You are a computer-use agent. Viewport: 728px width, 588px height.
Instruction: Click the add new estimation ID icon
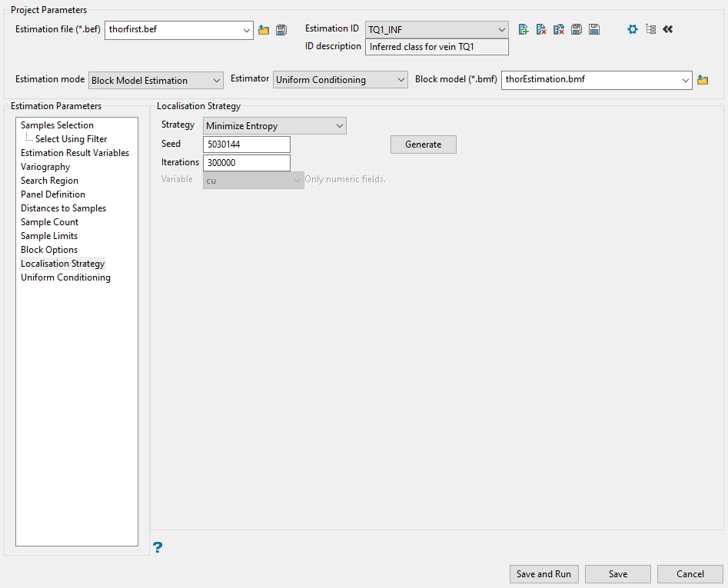coord(524,29)
